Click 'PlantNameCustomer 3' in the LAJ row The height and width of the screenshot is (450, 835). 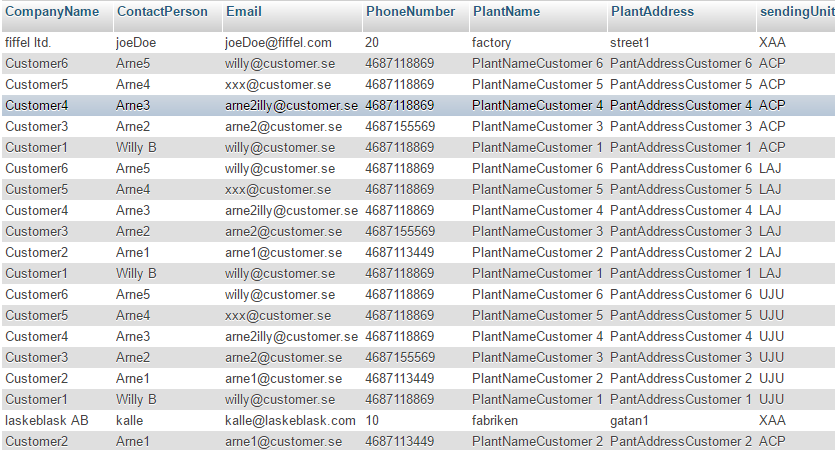pos(537,232)
